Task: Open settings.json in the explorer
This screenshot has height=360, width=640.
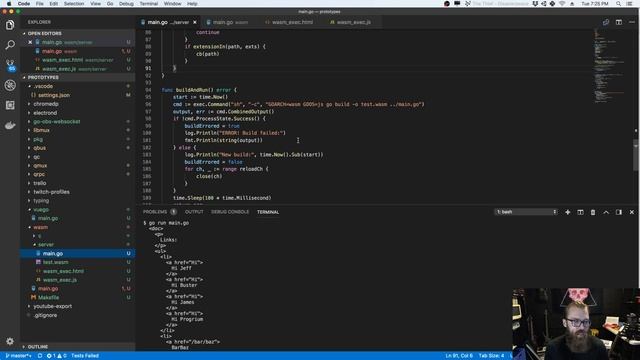Action: click(54, 95)
